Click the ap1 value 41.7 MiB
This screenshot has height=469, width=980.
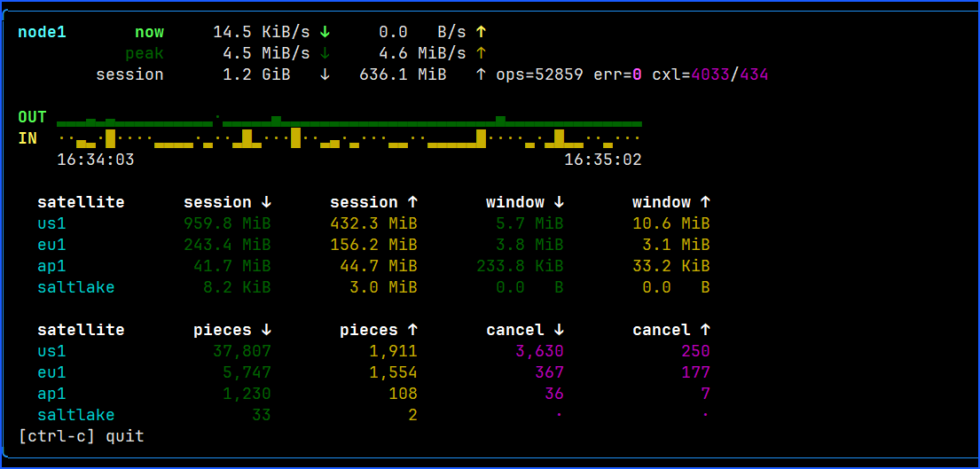[232, 266]
